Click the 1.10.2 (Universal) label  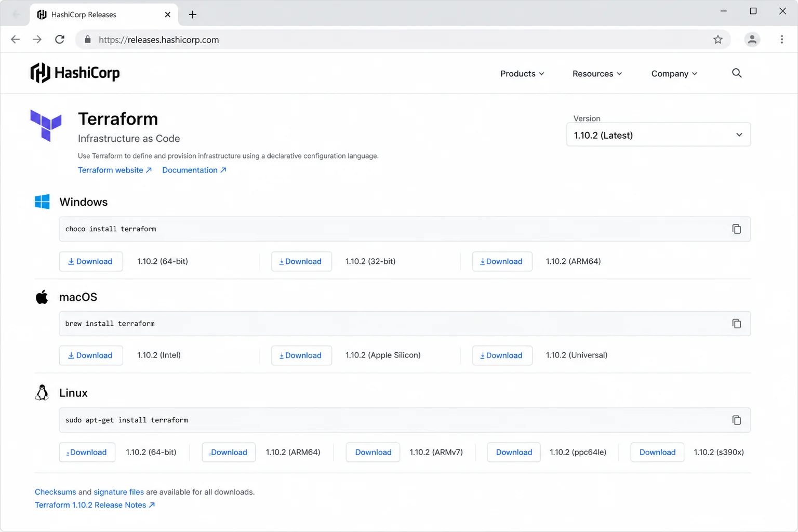pos(577,355)
